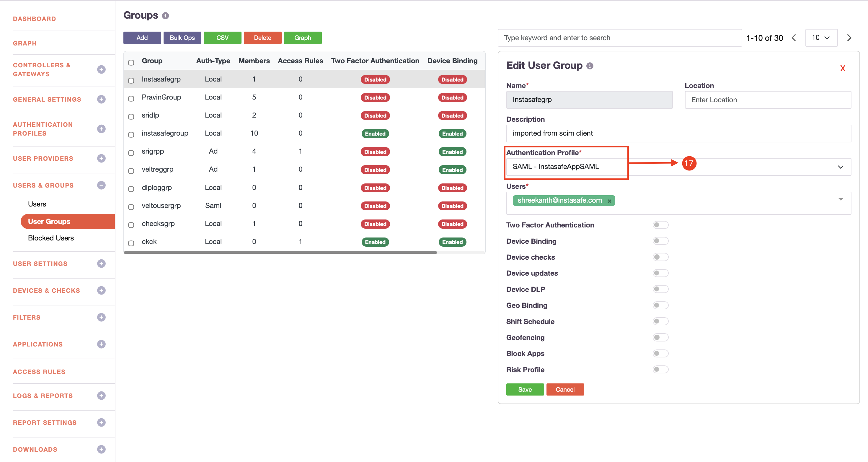The height and width of the screenshot is (462, 868).
Task: Go to Dashboard in sidebar
Action: pos(34,19)
